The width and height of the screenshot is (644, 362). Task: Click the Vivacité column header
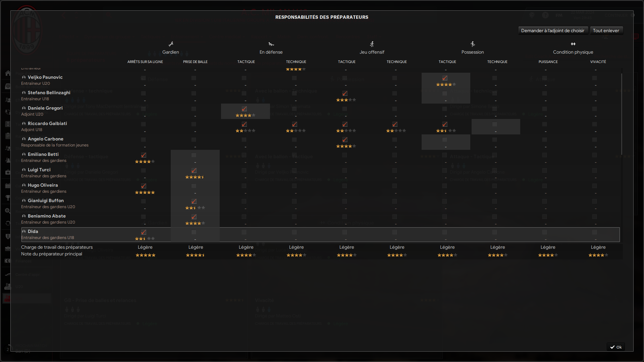point(598,62)
